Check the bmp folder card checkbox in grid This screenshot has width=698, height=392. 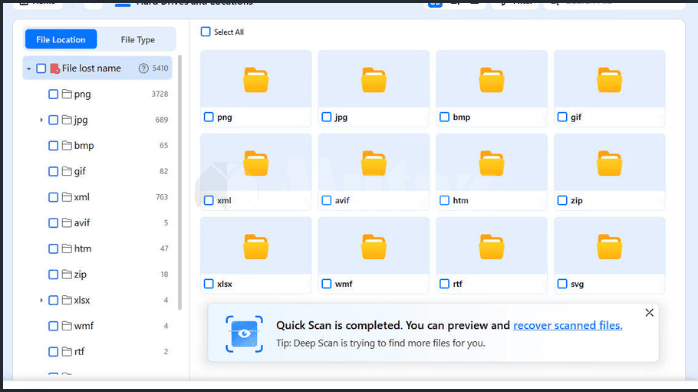(x=444, y=117)
